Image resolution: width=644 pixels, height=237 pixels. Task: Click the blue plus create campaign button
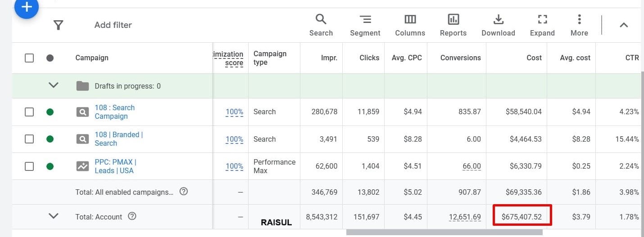tap(27, 7)
